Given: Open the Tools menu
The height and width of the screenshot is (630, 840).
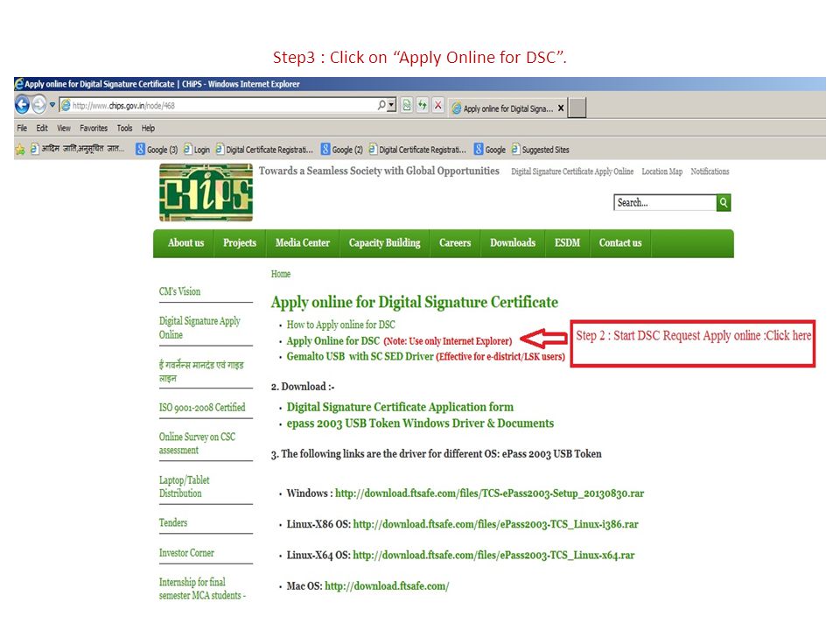Looking at the screenshot, I should pyautogui.click(x=124, y=128).
